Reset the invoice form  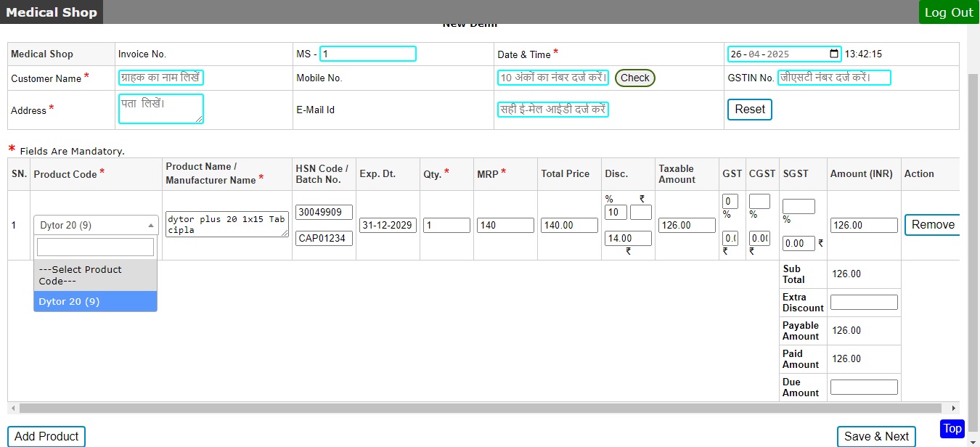point(749,110)
